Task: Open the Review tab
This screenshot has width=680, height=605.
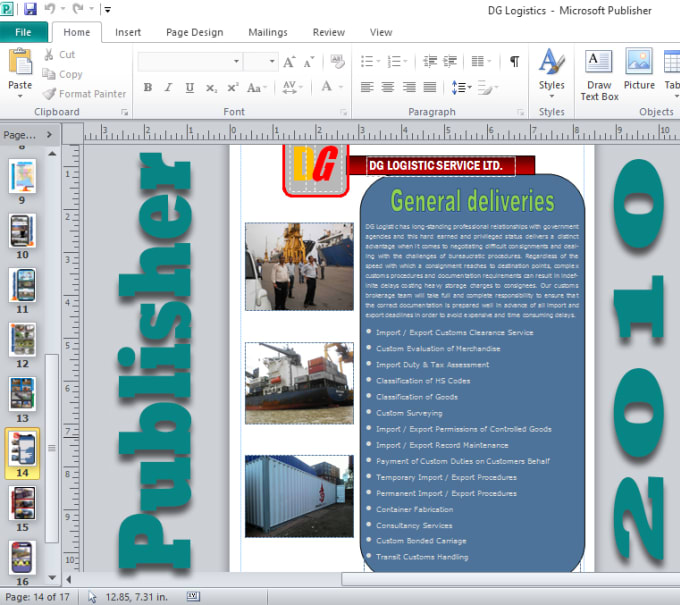Action: [x=329, y=33]
